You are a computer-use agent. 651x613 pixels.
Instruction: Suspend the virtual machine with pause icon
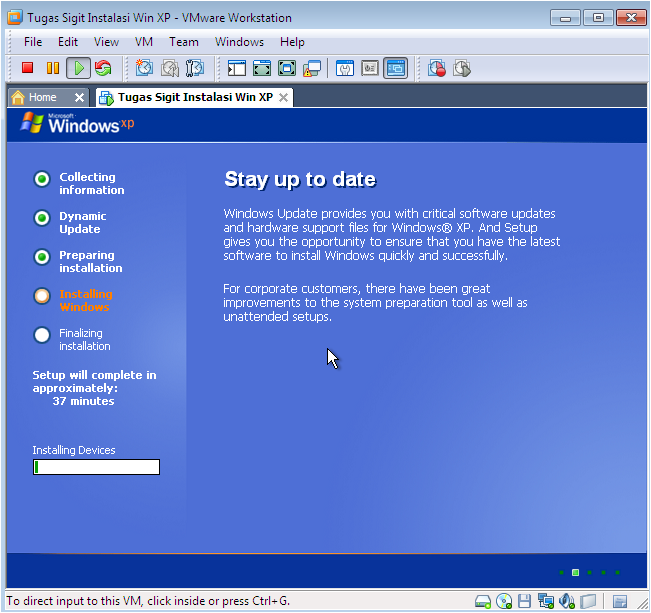(x=53, y=68)
